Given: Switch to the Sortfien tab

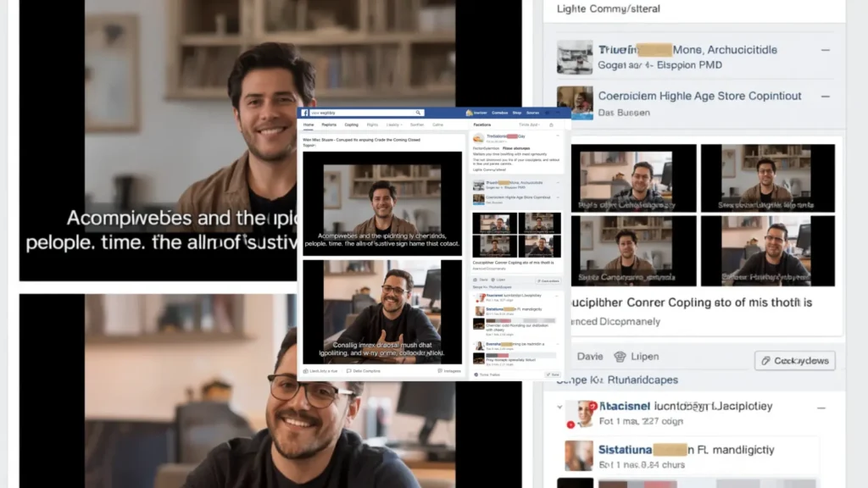Looking at the screenshot, I should pyautogui.click(x=417, y=125).
